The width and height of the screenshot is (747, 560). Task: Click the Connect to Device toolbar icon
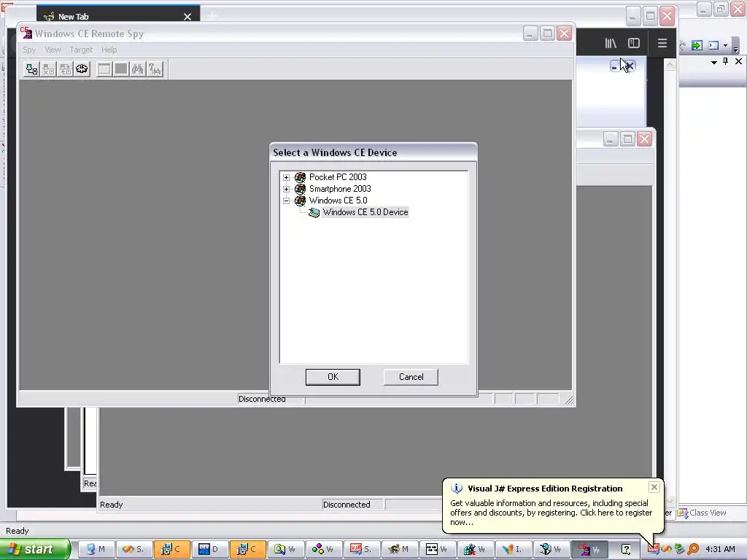point(32,69)
